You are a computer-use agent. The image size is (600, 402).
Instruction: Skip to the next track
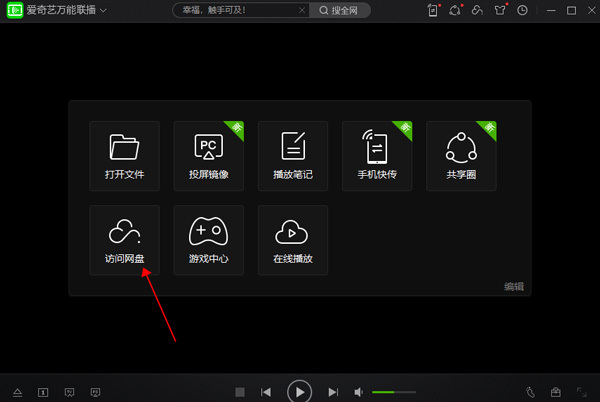coord(333,392)
